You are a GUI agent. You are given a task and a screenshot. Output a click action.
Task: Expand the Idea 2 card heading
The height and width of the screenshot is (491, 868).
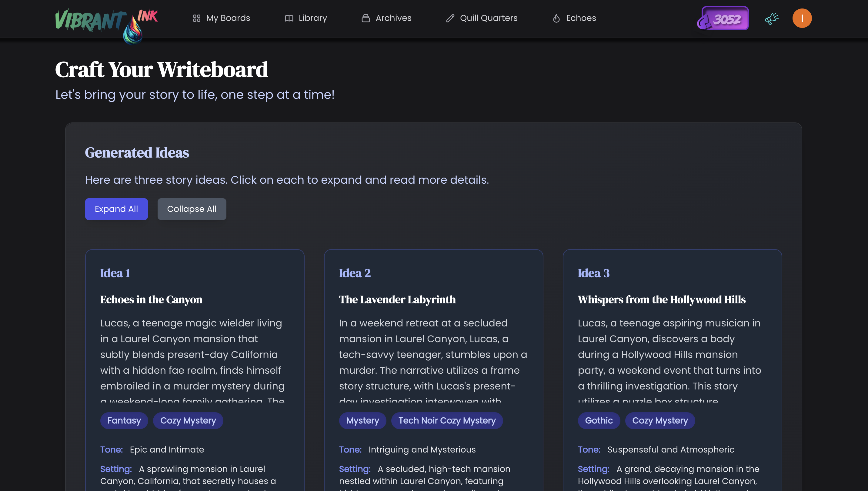coord(355,273)
